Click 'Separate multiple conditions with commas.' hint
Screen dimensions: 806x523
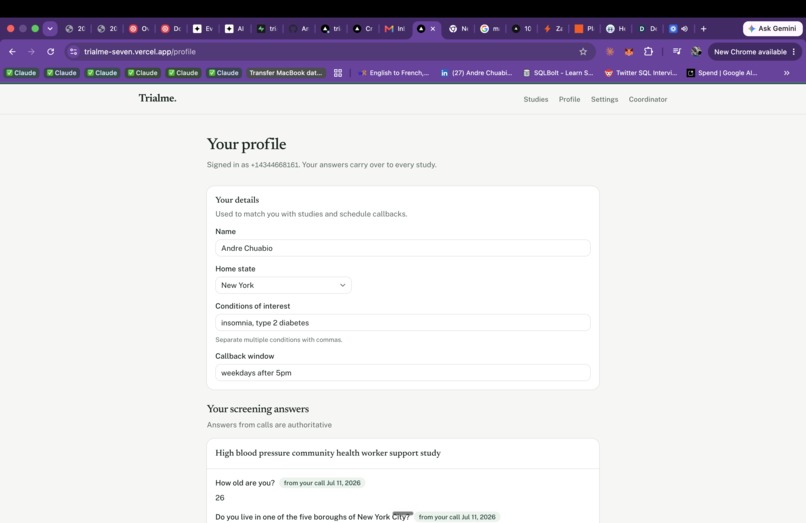(x=279, y=339)
